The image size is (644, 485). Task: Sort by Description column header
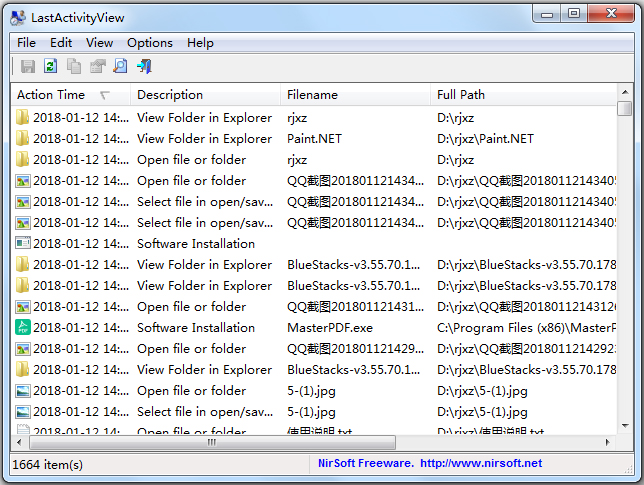[x=170, y=95]
